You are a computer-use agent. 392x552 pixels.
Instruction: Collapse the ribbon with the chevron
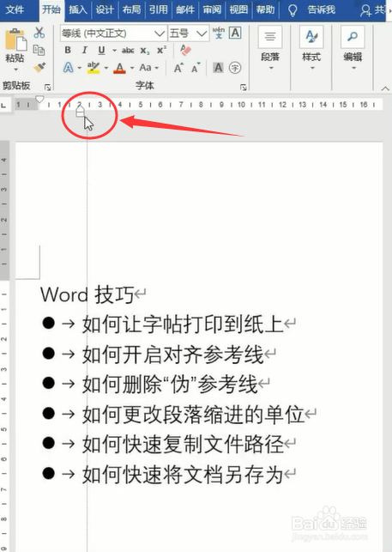tap(385, 88)
